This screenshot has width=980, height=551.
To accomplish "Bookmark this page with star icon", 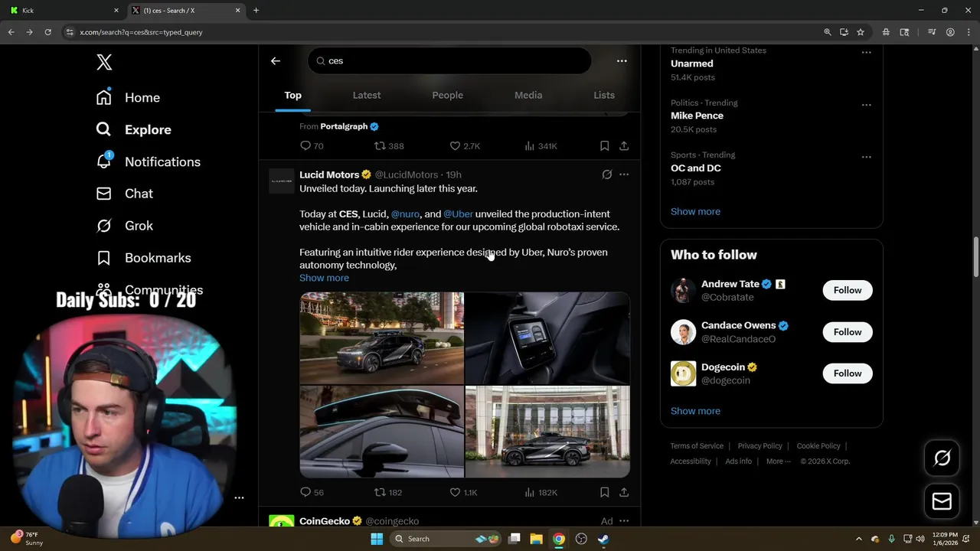I will click(x=861, y=32).
